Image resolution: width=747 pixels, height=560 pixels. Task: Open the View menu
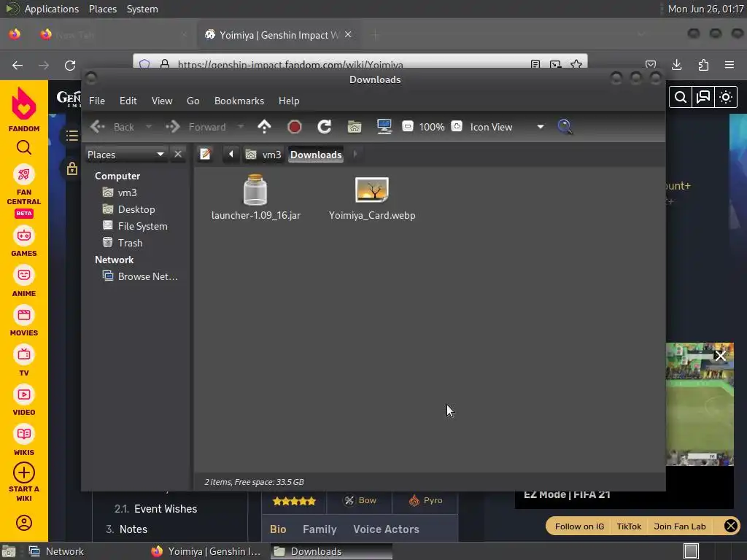(x=162, y=101)
